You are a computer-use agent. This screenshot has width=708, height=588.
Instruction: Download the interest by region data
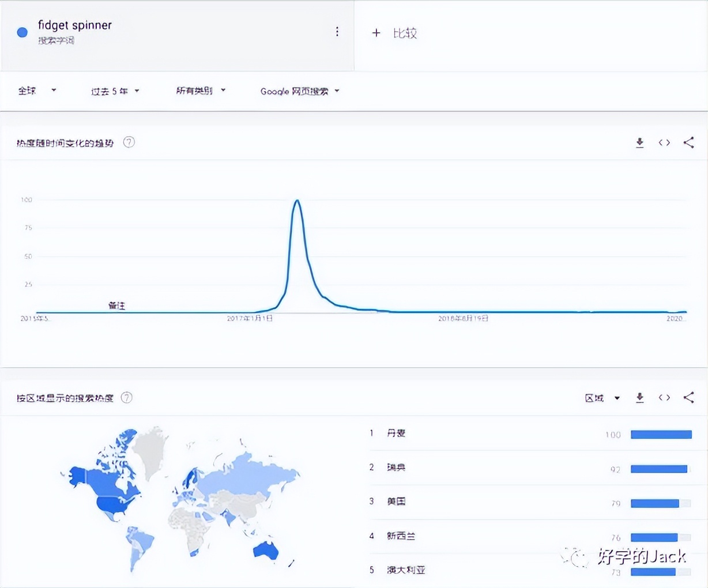[639, 398]
